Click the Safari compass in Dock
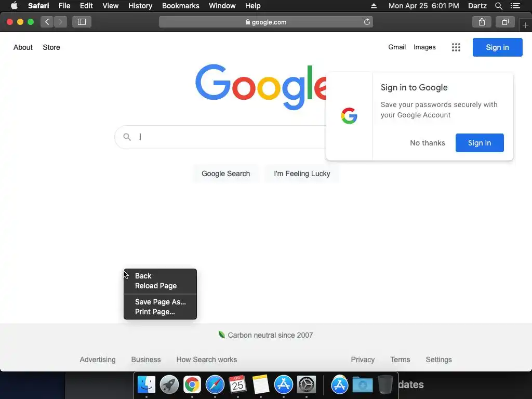The image size is (532, 399). (x=215, y=384)
